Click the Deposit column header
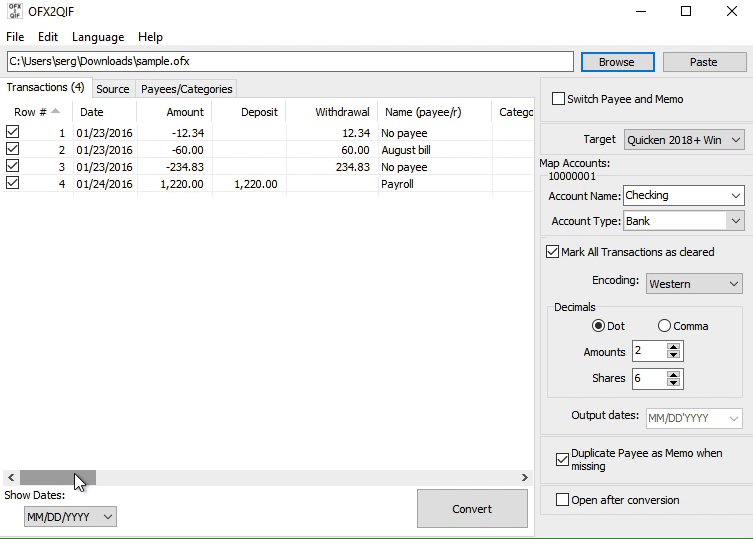 pyautogui.click(x=249, y=112)
